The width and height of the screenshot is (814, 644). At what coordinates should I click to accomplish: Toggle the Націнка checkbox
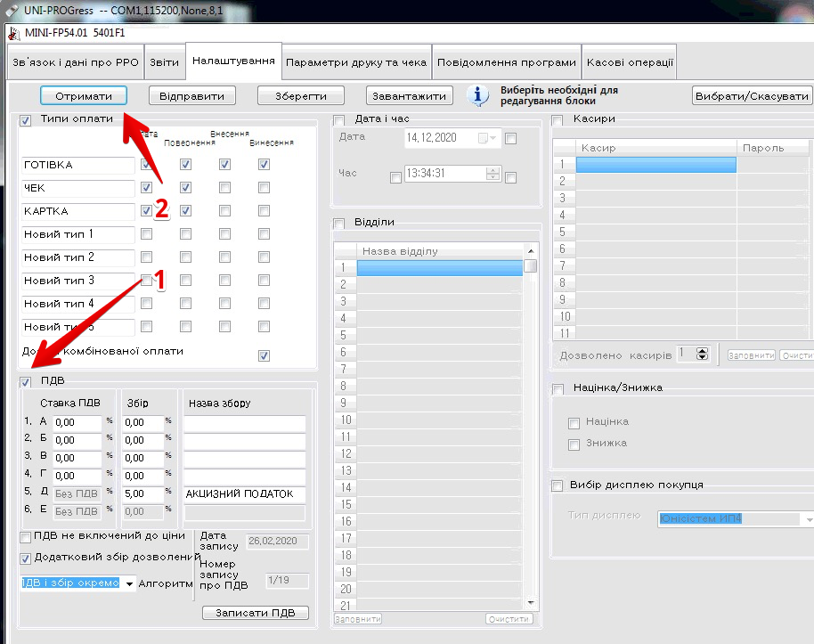[574, 421]
